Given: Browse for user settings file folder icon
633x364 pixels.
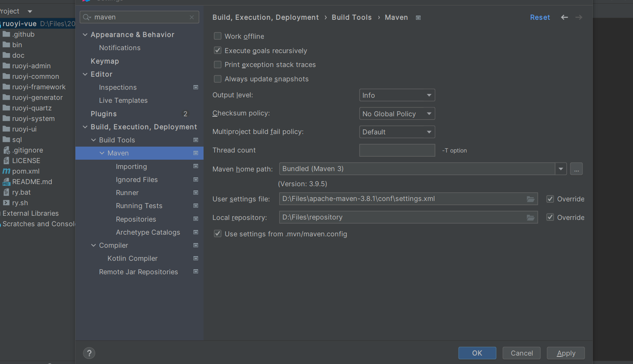Looking at the screenshot, I should pos(531,199).
